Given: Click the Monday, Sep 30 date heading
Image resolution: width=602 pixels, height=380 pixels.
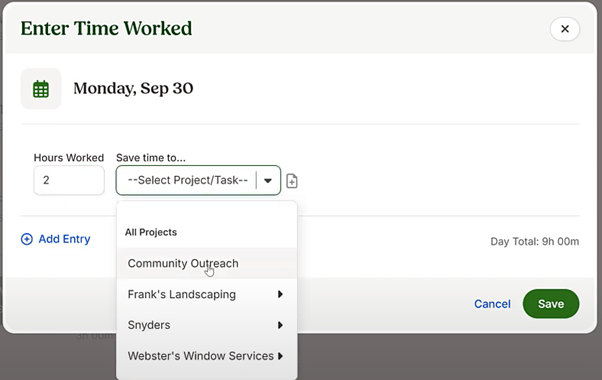Looking at the screenshot, I should tap(133, 88).
